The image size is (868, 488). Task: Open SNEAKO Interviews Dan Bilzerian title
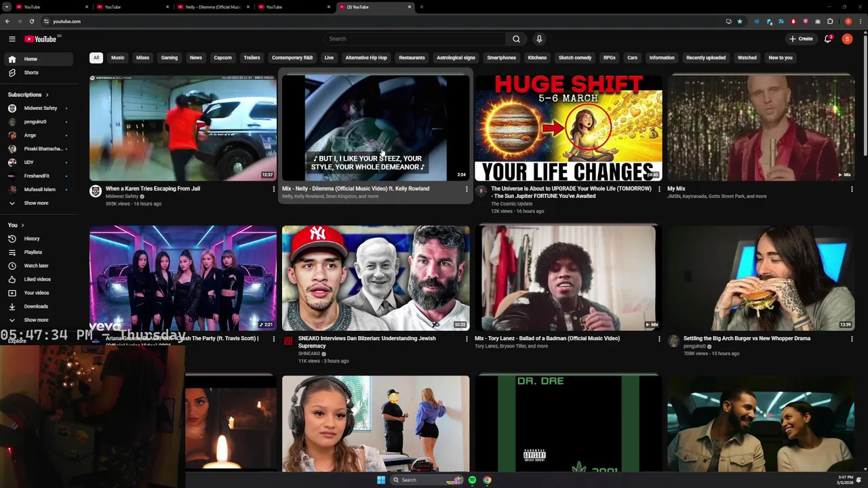pyautogui.click(x=368, y=342)
